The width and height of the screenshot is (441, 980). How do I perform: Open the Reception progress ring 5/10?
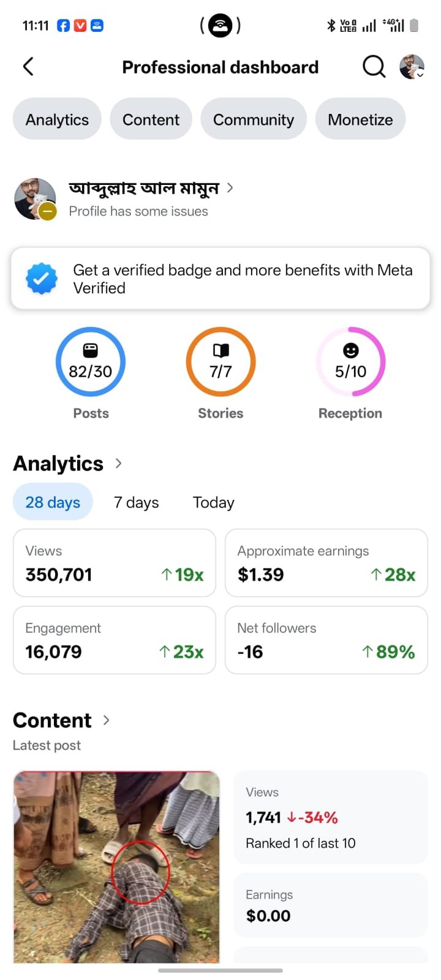tap(350, 362)
